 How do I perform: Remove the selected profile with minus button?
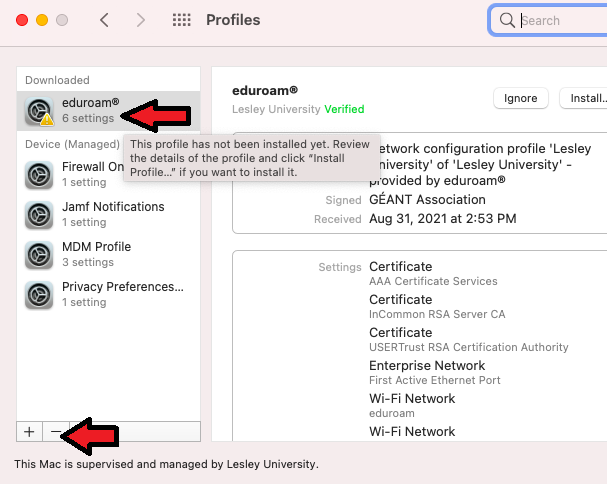[x=55, y=431]
